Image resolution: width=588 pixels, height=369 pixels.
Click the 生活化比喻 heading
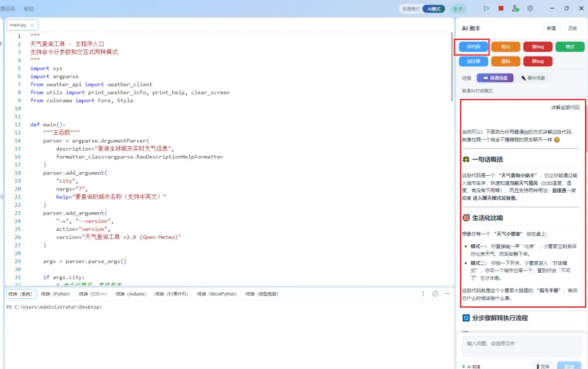coord(487,218)
